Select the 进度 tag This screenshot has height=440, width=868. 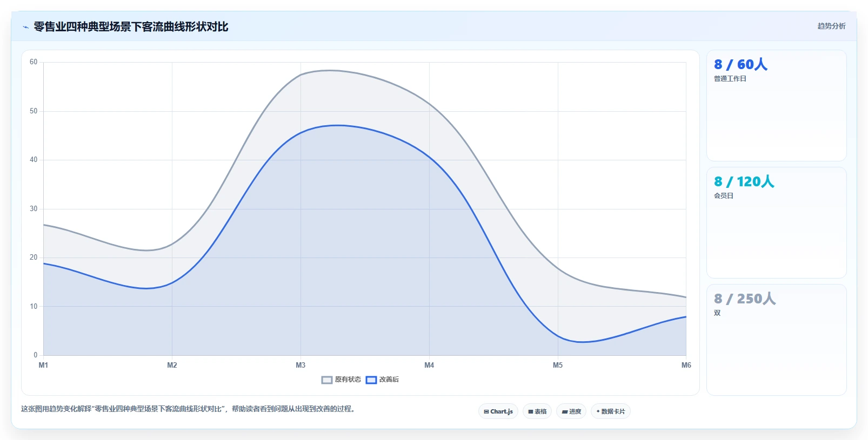(x=571, y=411)
